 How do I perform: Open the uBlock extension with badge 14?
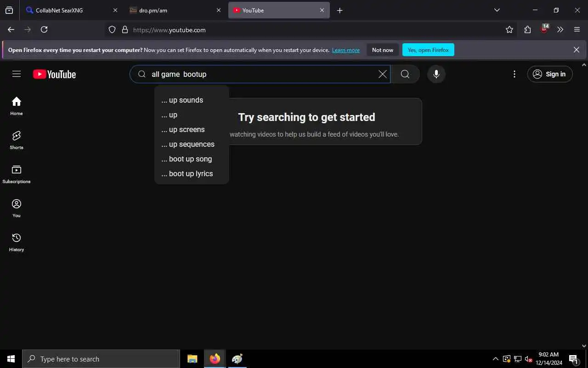coord(544,29)
